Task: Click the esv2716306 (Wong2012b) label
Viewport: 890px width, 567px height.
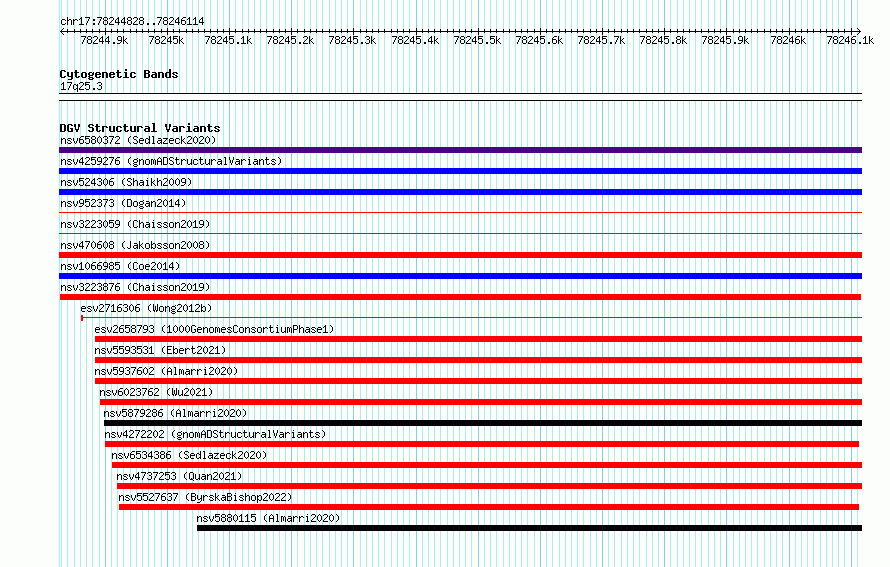Action: tap(146, 308)
